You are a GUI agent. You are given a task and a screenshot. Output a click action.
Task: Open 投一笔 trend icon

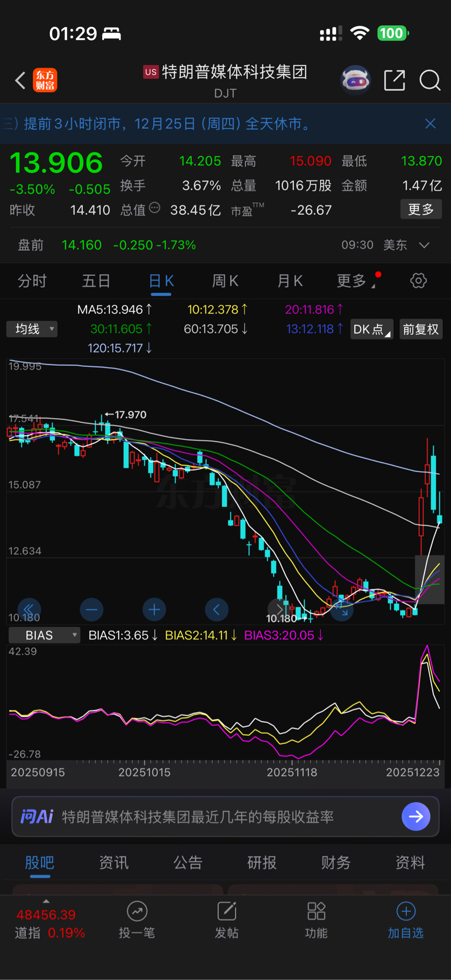coord(137,920)
